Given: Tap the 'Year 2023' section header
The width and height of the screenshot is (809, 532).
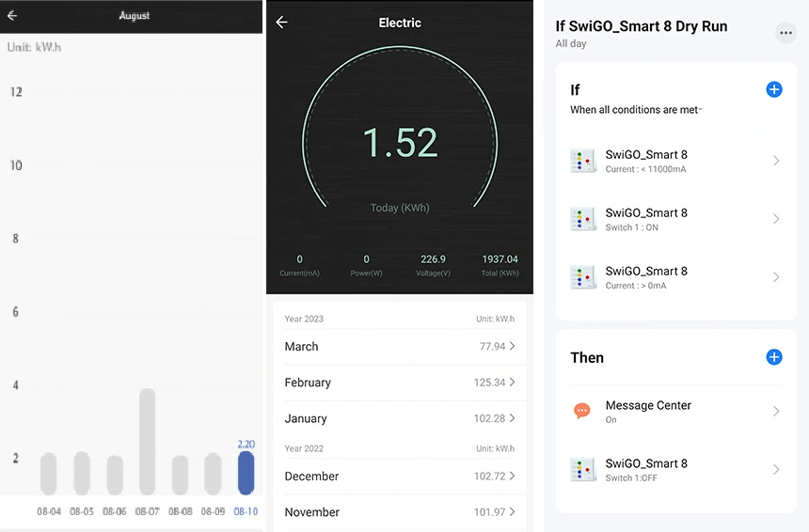Looking at the screenshot, I should (304, 319).
